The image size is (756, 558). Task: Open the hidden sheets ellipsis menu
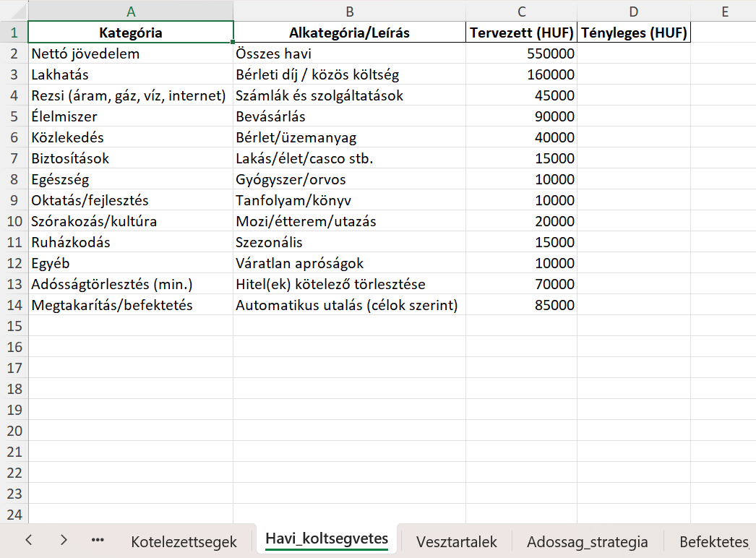[x=98, y=540]
